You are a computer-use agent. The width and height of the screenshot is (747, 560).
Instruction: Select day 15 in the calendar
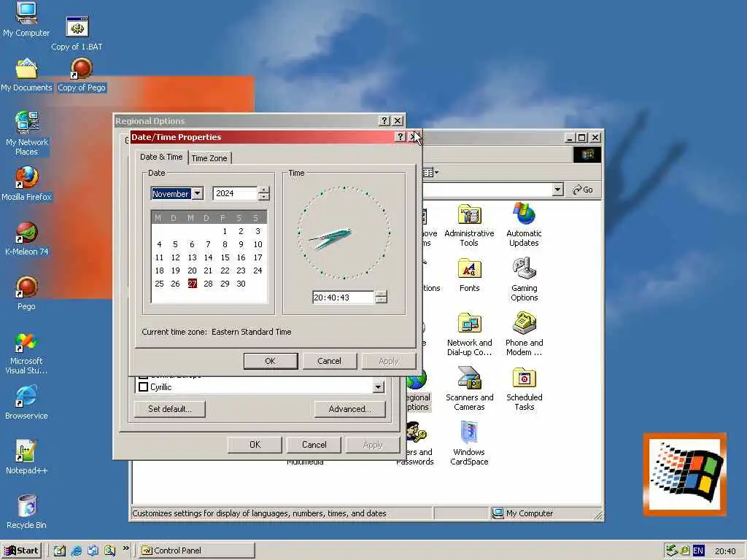point(225,257)
